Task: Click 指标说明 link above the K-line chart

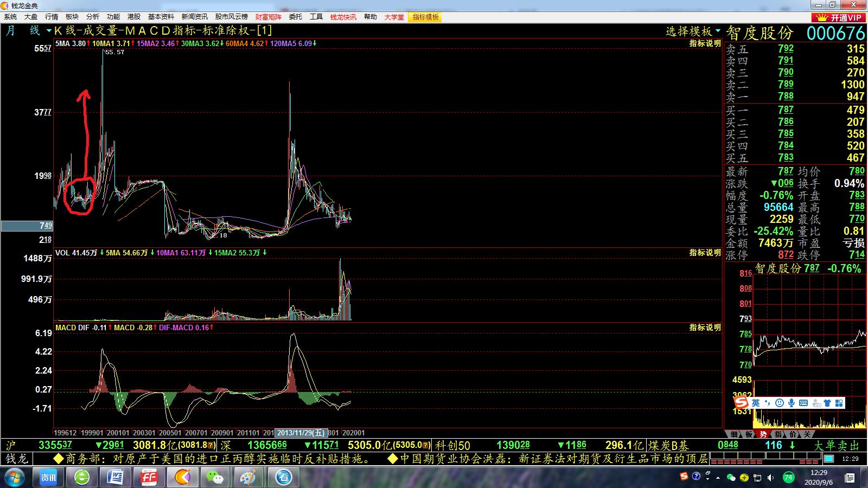Action: pyautogui.click(x=705, y=43)
